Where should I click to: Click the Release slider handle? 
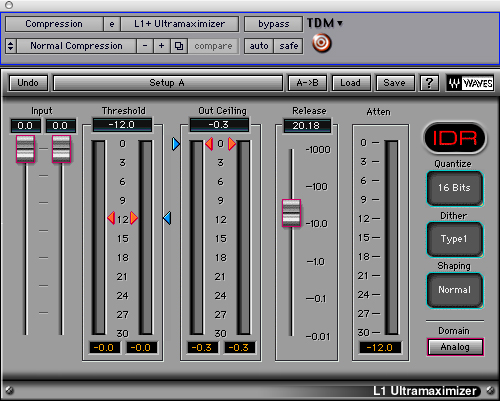(x=291, y=213)
